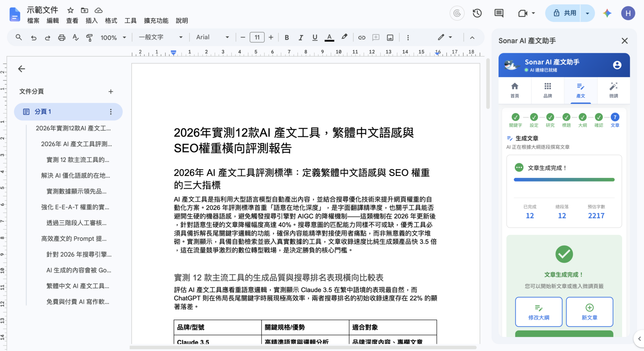The height and width of the screenshot is (351, 644).
Task: Open the 檔案 menu
Action: click(x=33, y=21)
